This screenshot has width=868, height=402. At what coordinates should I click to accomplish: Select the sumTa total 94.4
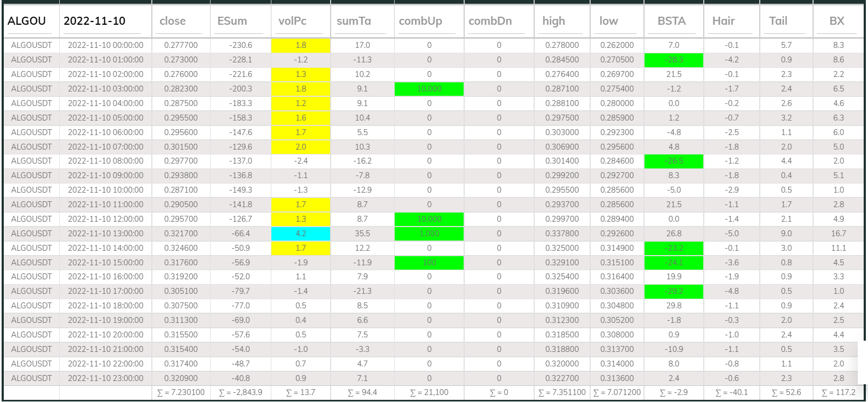coord(362,392)
